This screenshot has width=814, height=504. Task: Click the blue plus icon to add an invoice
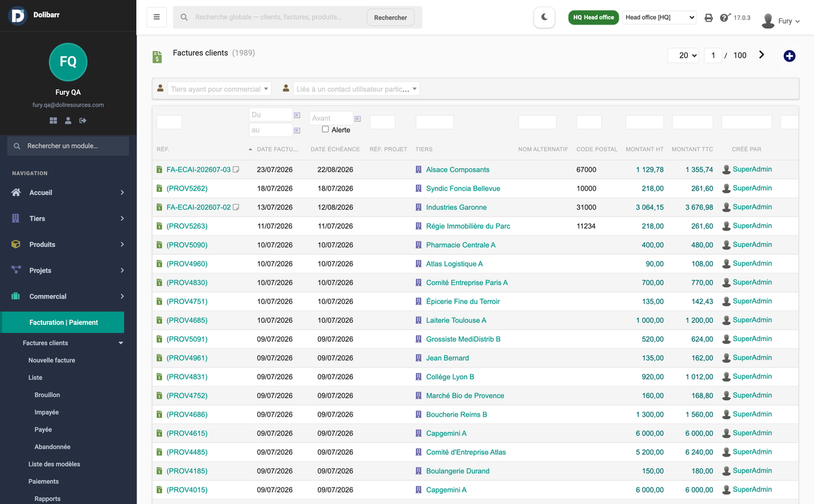[789, 56]
